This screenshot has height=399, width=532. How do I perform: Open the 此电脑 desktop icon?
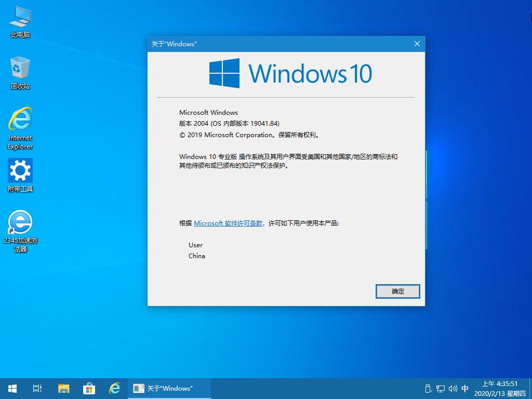[20, 22]
